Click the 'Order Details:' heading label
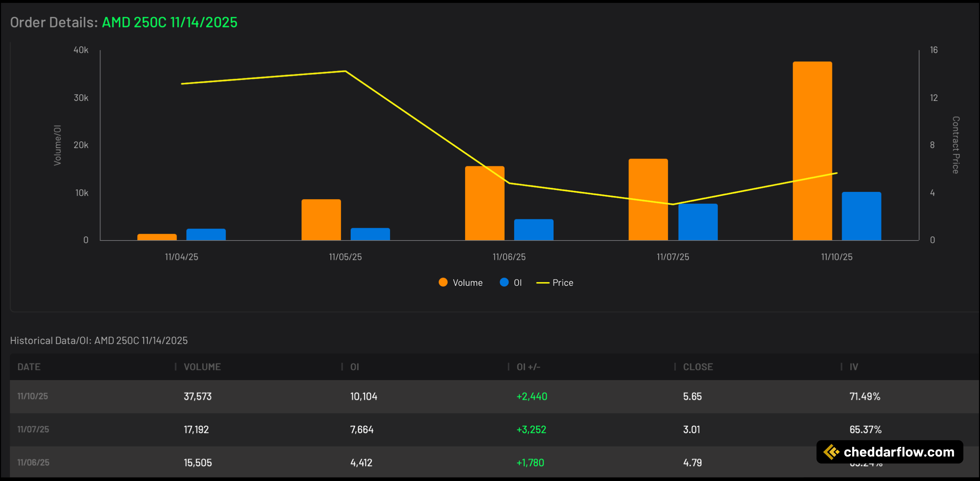The width and height of the screenshot is (980, 481). (54, 22)
